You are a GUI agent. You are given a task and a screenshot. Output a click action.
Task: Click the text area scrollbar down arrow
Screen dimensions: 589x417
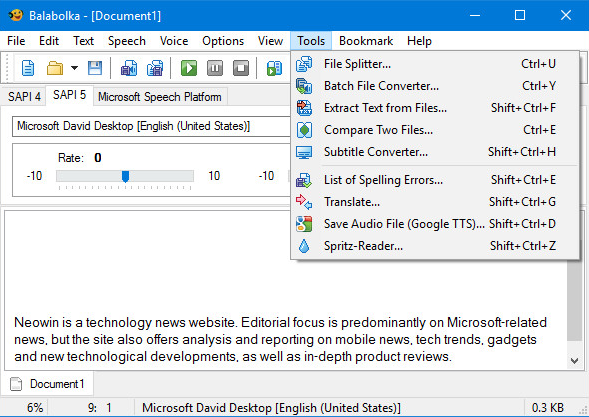point(574,361)
